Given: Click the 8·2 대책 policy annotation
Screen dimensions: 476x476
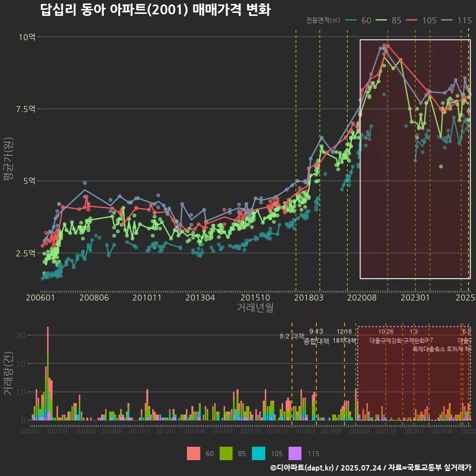Looking at the screenshot, I should (292, 336).
